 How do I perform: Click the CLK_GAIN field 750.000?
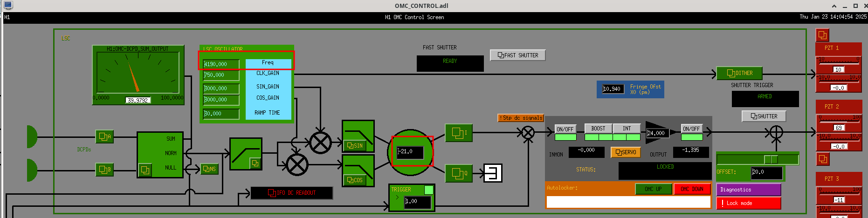click(221, 75)
